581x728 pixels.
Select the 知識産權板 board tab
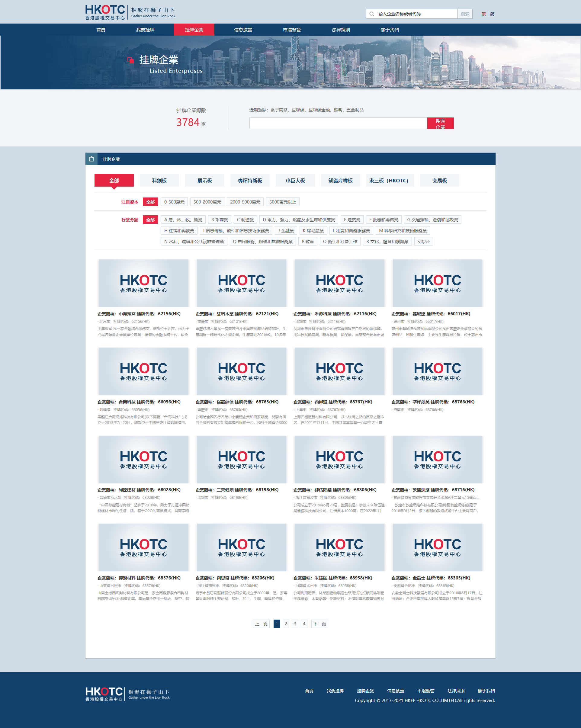coord(341,180)
